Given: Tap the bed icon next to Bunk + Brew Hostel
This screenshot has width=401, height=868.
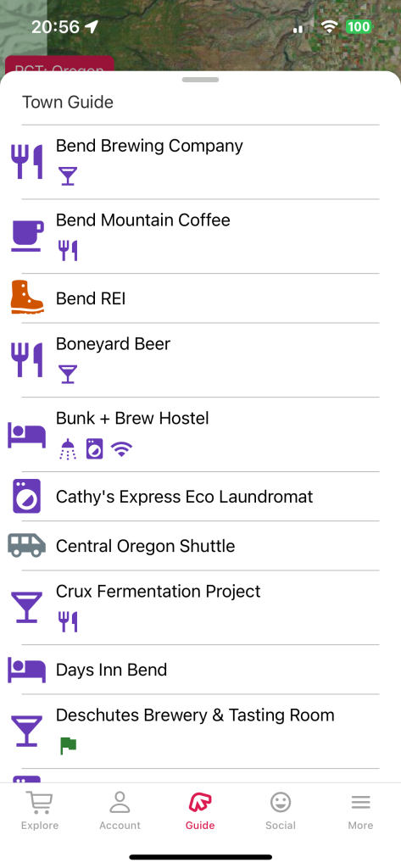Looking at the screenshot, I should (x=26, y=435).
